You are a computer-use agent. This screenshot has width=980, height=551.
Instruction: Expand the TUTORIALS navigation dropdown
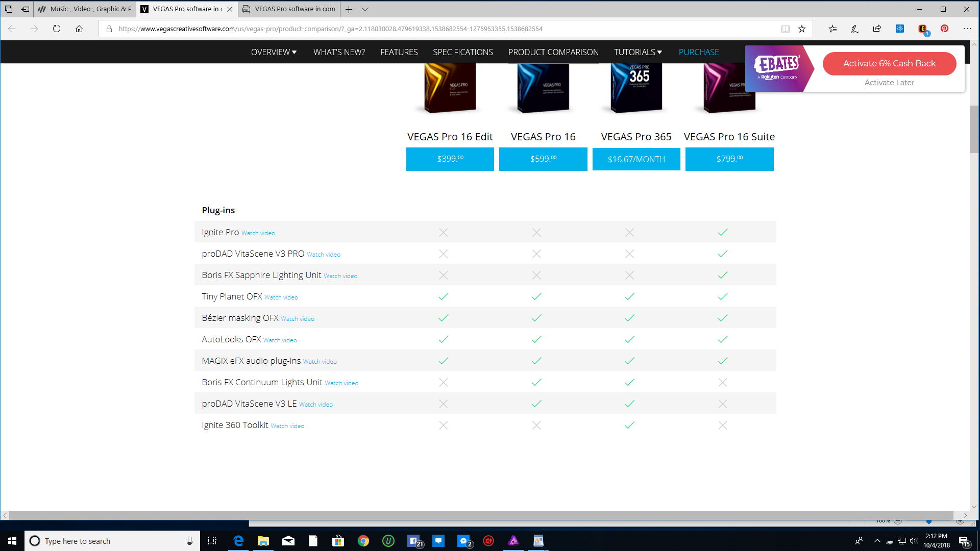click(x=638, y=52)
